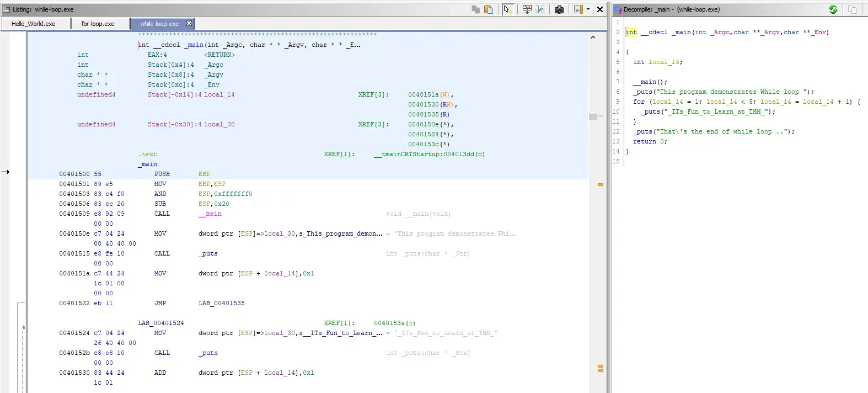The height and width of the screenshot is (393, 868).
Task: Click the 'That's the end of while loop' line
Action: [714, 131]
